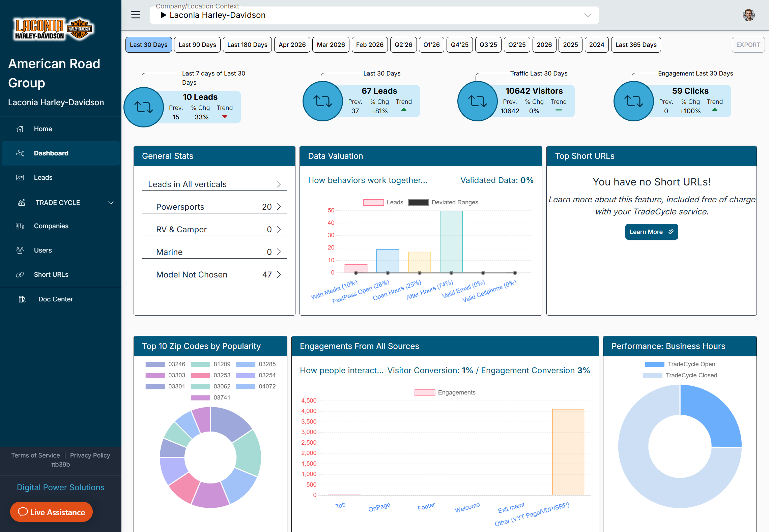
Task: Click the Leads contact-card icon in sidebar
Action: 20,177
